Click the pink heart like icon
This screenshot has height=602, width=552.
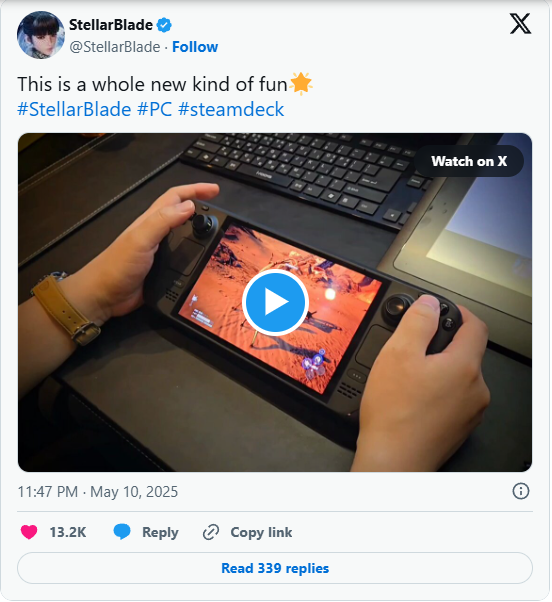(x=29, y=532)
